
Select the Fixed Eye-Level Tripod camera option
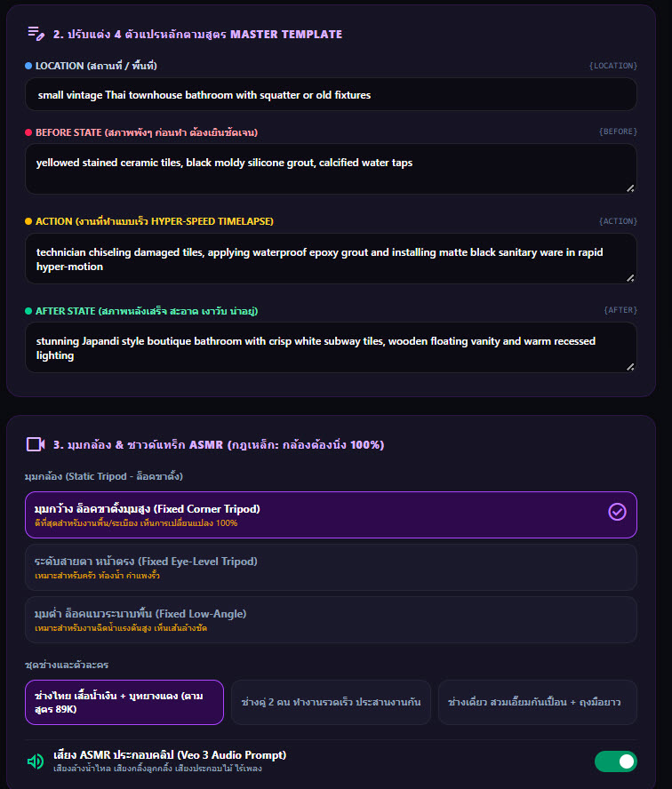click(x=331, y=567)
